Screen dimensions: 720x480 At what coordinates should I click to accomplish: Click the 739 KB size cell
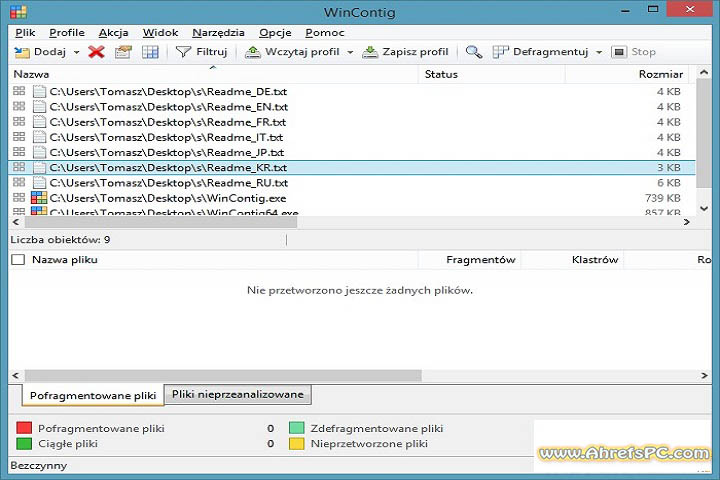click(663, 198)
